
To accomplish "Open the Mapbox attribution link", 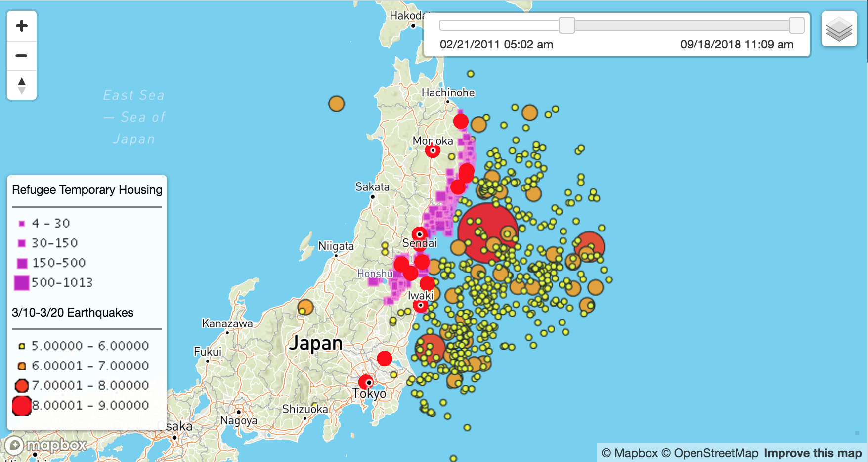I will pos(629,453).
